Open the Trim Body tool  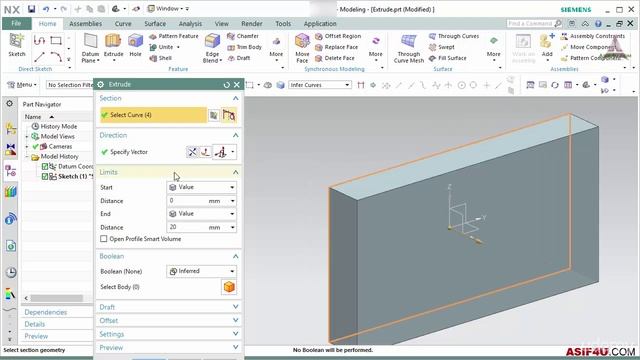pos(244,47)
